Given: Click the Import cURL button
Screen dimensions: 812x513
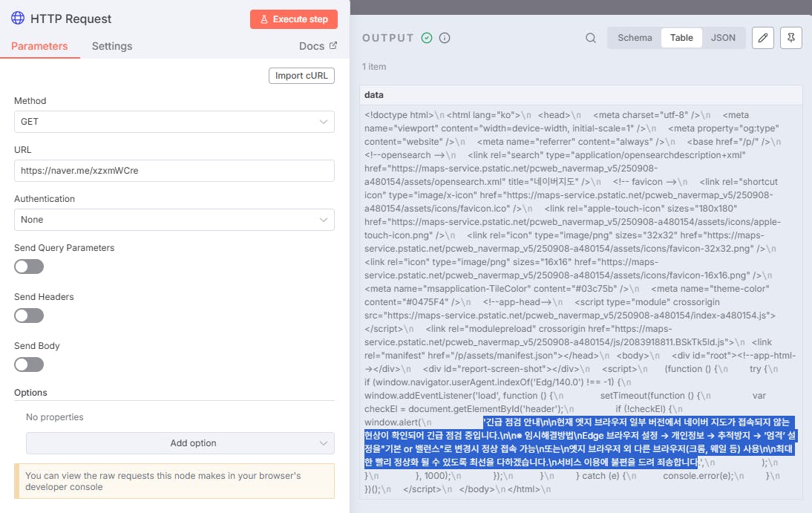Looking at the screenshot, I should click(301, 76).
